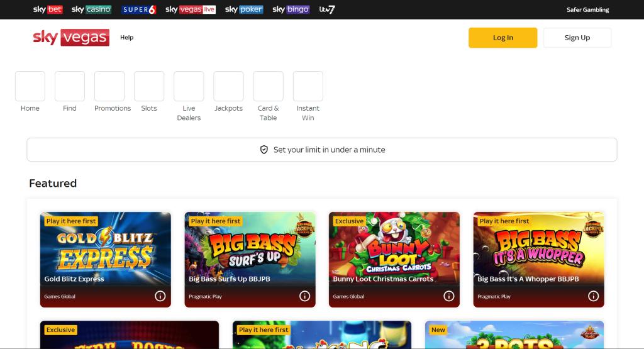The image size is (644, 349).
Task: Open the Help link
Action: coord(127,37)
